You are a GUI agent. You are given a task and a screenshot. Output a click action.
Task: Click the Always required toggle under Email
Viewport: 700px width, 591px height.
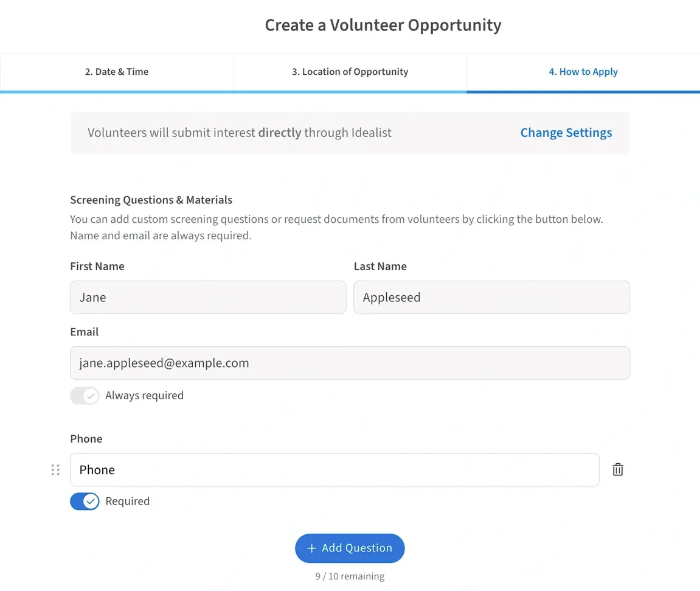(x=85, y=395)
